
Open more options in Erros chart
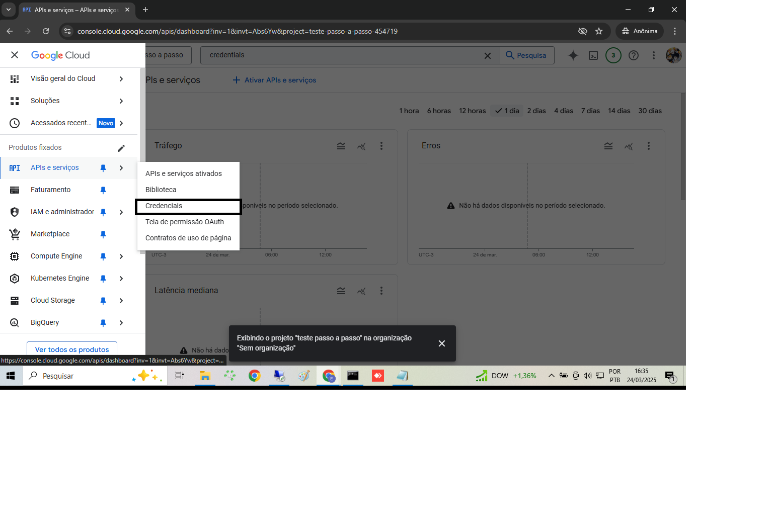point(648,146)
